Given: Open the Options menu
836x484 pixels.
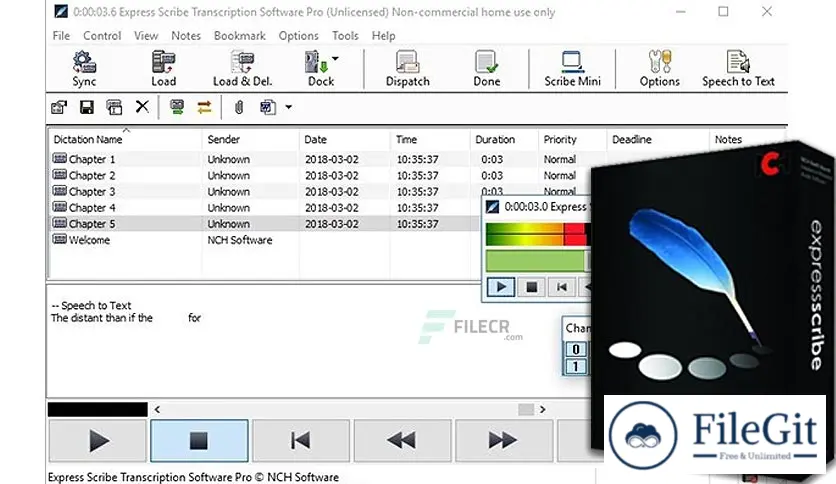Looking at the screenshot, I should click(x=299, y=36).
